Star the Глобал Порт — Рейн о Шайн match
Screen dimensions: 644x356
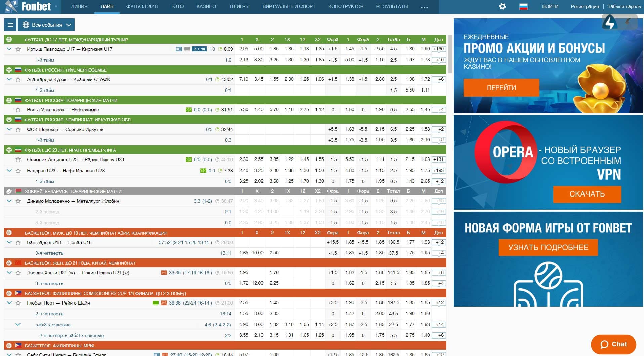point(18,303)
